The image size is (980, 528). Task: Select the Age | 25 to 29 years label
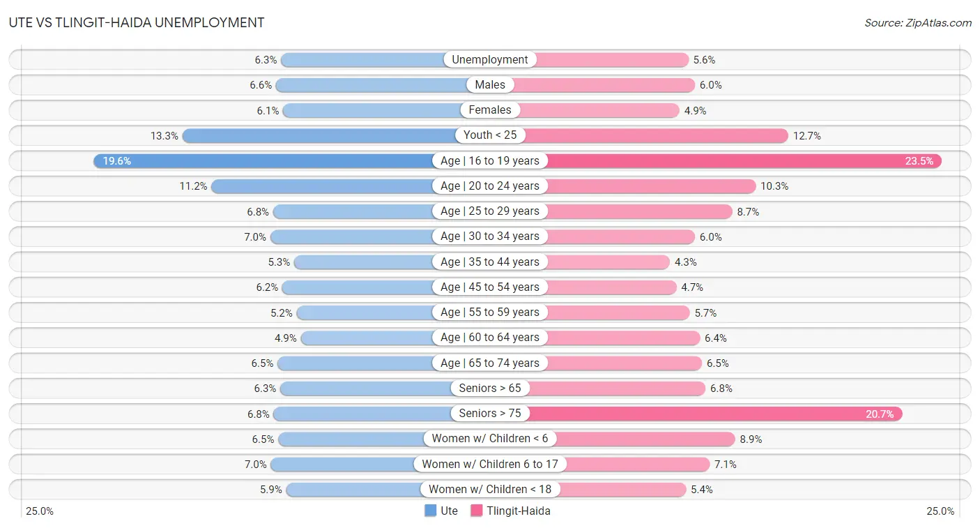[490, 211]
